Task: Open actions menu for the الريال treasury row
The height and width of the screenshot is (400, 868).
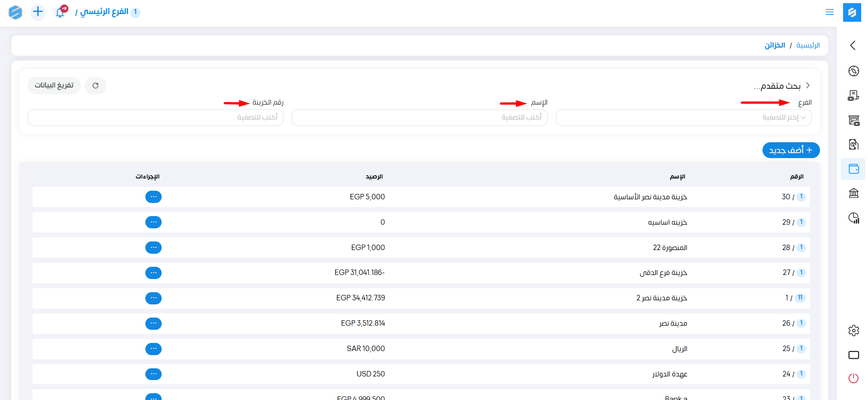Action: pos(153,349)
